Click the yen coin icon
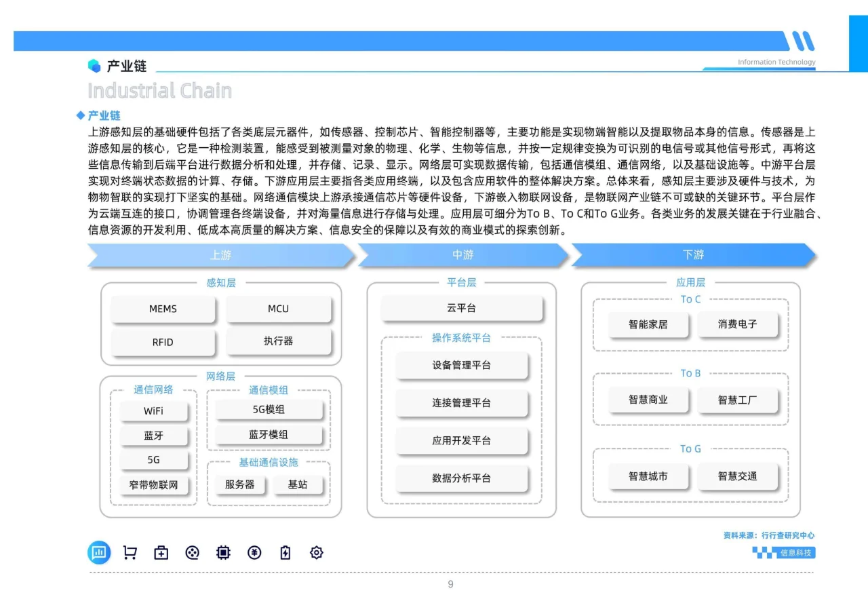The image size is (868, 614). tap(254, 553)
